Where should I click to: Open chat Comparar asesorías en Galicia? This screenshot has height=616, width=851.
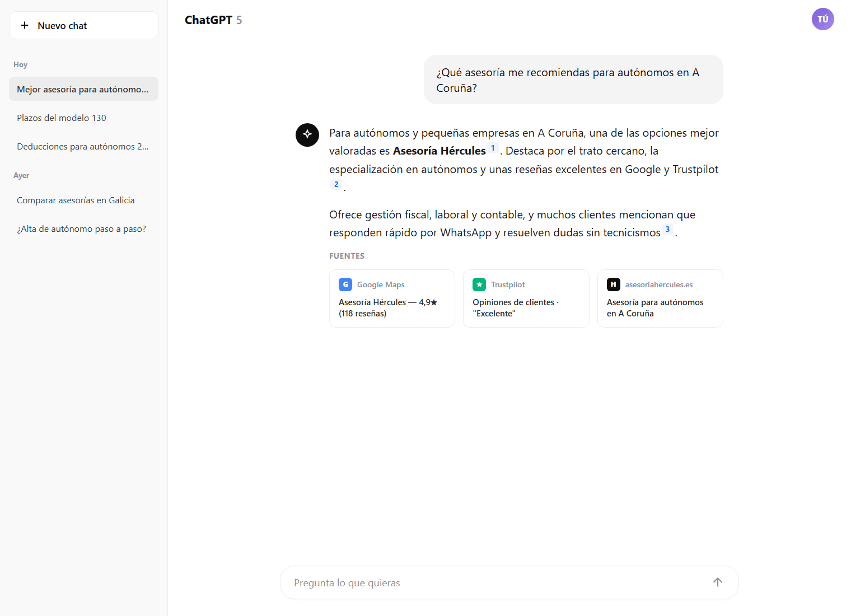tap(83, 200)
